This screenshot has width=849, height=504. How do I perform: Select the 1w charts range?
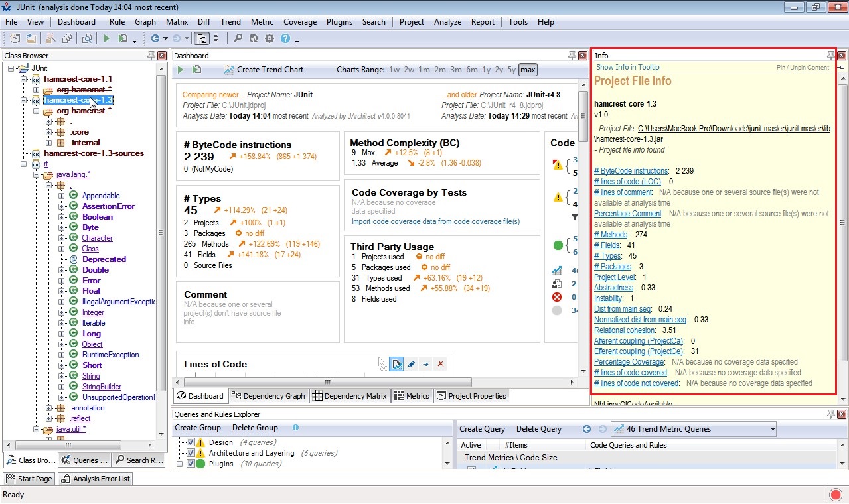click(394, 70)
